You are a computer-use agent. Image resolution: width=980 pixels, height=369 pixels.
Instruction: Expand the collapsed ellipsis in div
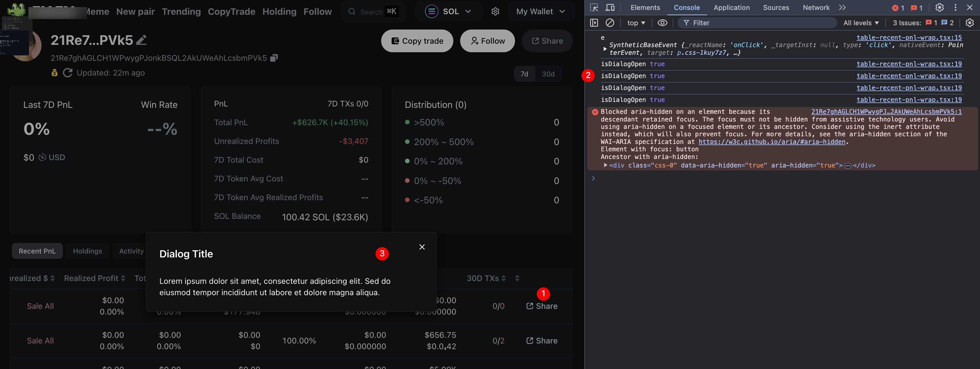click(x=848, y=166)
